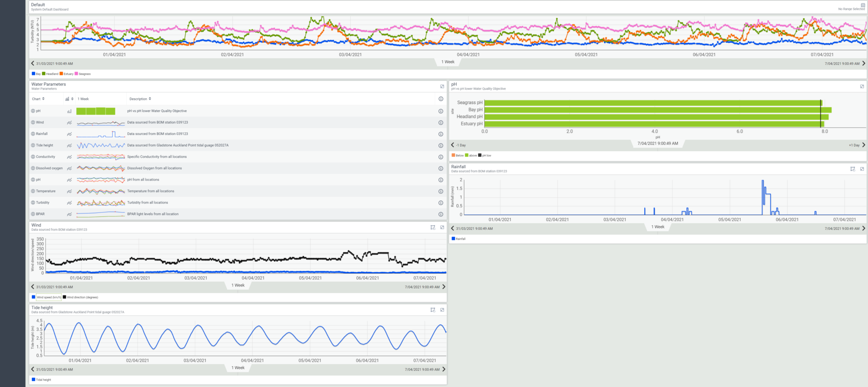This screenshot has height=387, width=868.
Task: Click the blue Bay color swatch in the legend
Action: point(33,74)
